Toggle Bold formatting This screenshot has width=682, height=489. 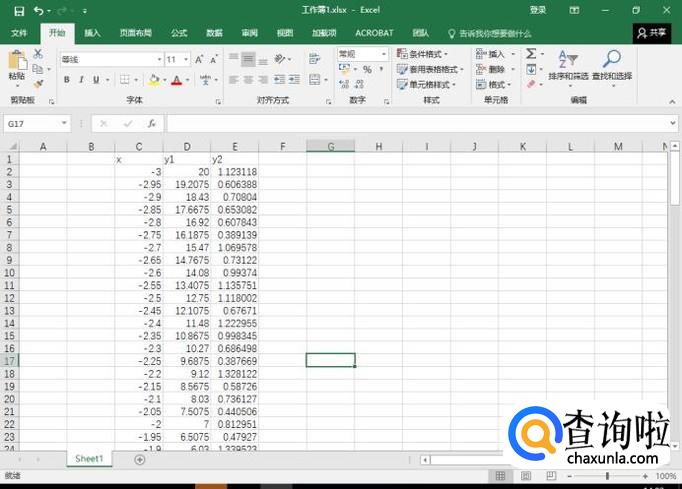pos(67,80)
